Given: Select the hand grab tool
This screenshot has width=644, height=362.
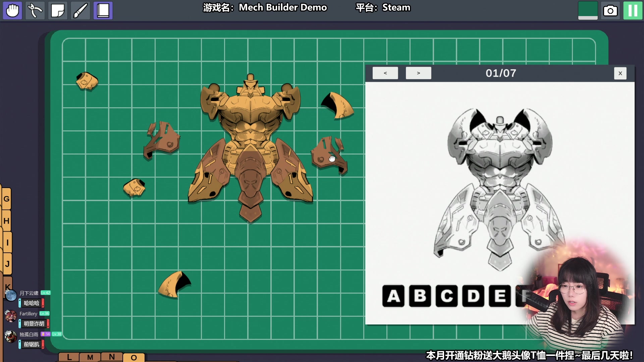Looking at the screenshot, I should [13, 11].
